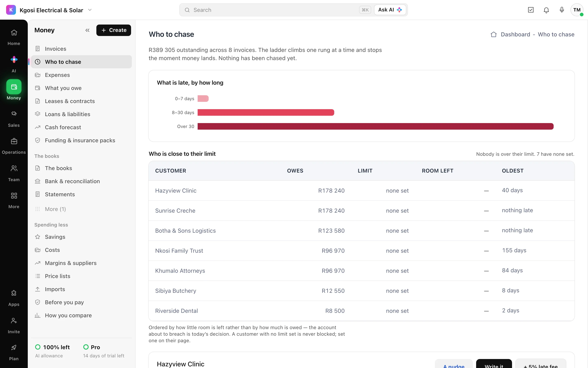Image resolution: width=588 pixels, height=368 pixels.
Task: Select the Money wallet icon
Action: [x=14, y=87]
